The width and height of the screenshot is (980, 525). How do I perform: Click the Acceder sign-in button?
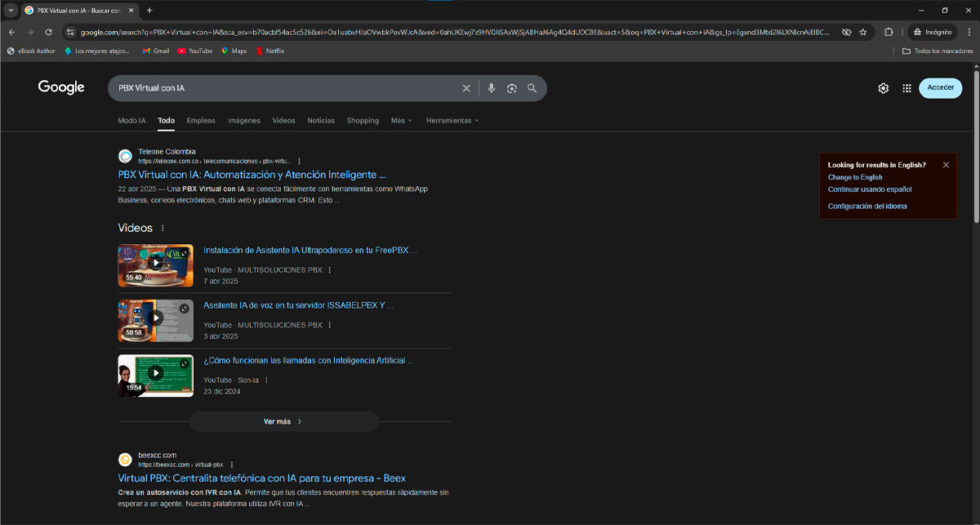coord(940,87)
